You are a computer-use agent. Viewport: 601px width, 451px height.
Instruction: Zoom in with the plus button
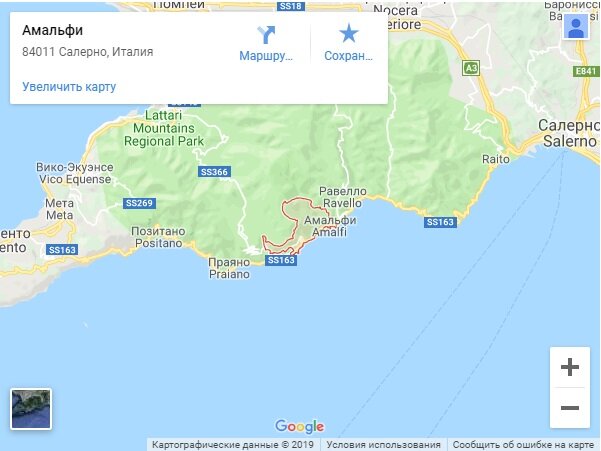(570, 367)
